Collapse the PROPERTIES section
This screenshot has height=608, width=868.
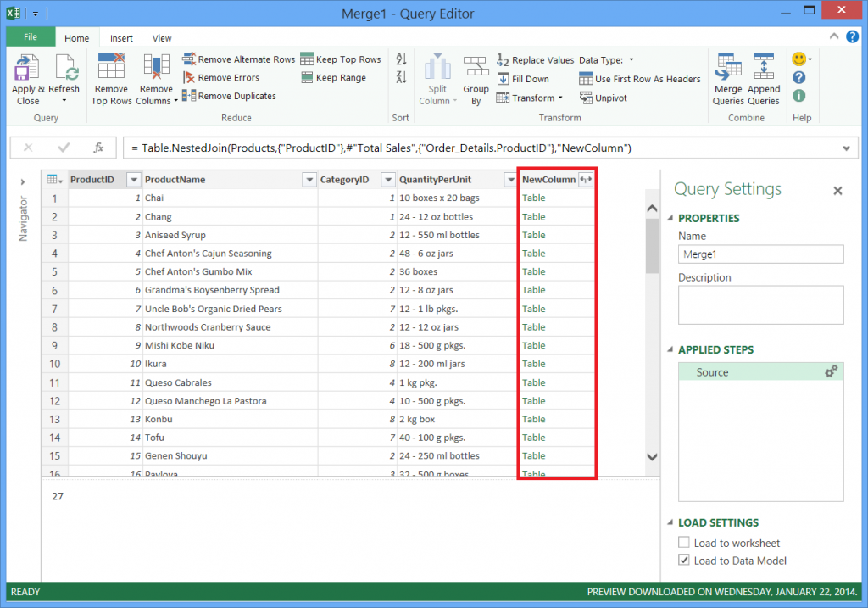670,218
